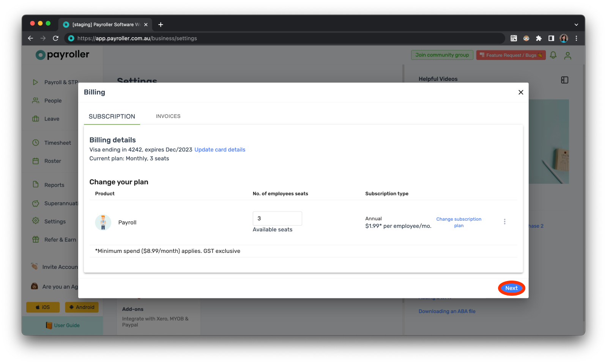Click the payroller logo

pos(62,55)
